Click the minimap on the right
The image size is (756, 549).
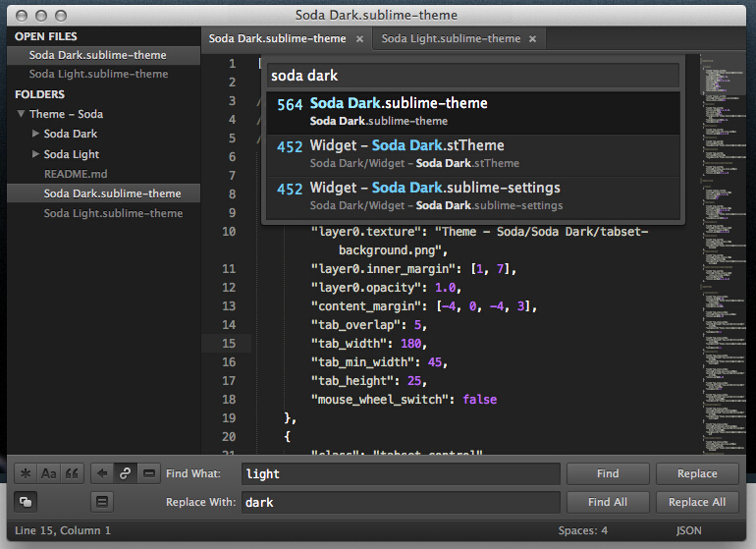[724, 253]
